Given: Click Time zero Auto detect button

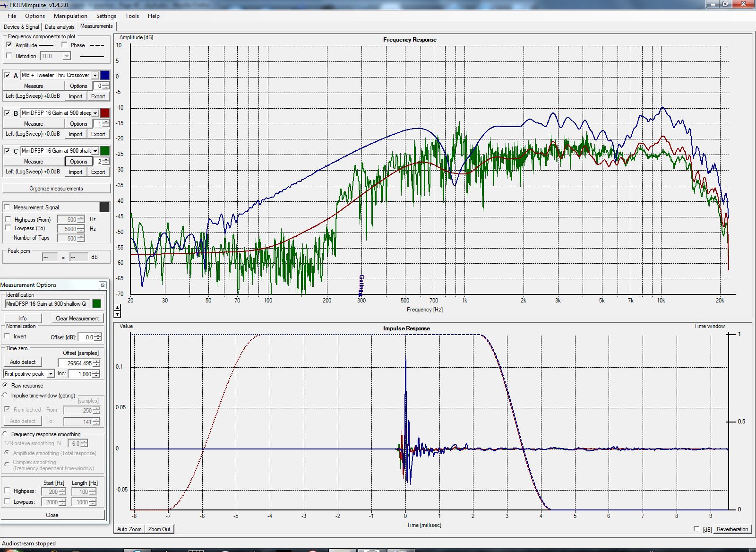Looking at the screenshot, I should point(23,362).
